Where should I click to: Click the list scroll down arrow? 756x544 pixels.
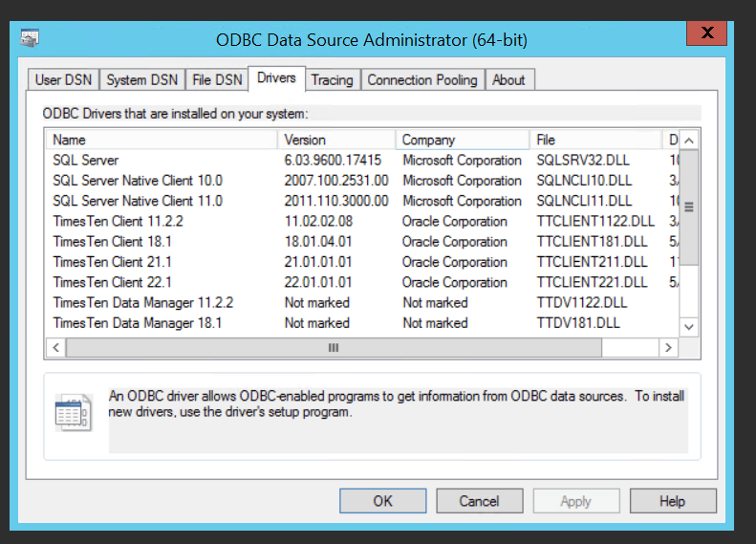(689, 327)
